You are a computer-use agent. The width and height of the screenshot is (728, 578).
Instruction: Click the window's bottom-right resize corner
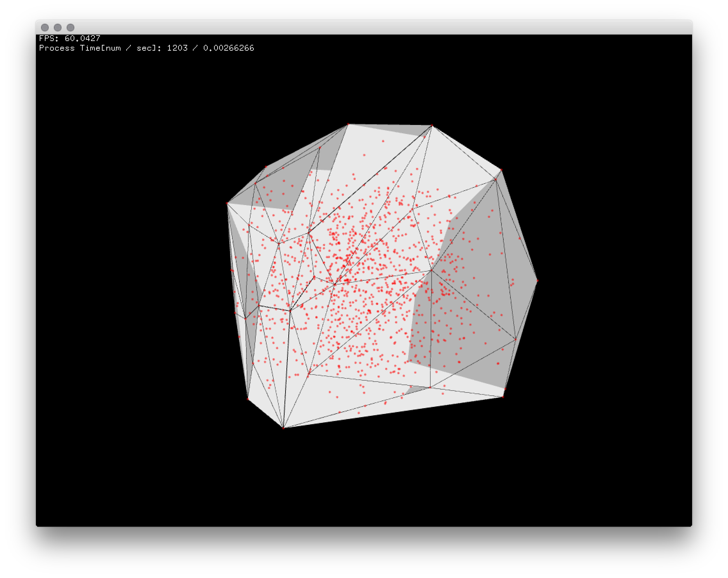[x=691, y=526]
